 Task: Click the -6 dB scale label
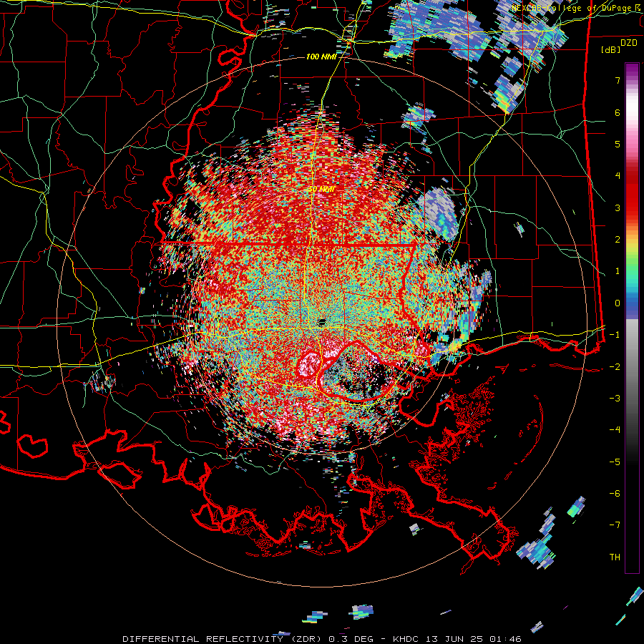615,494
